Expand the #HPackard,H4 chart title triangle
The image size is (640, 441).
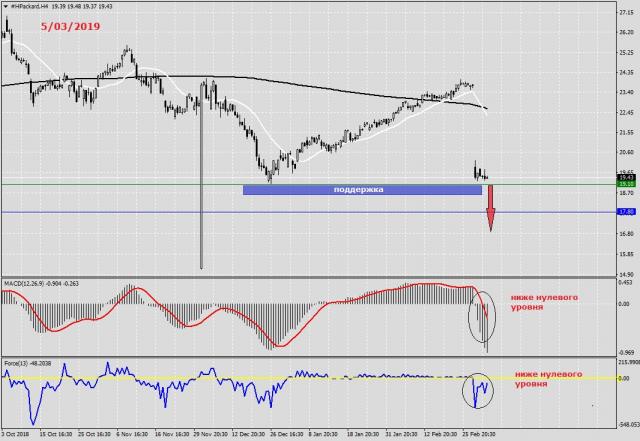point(5,6)
